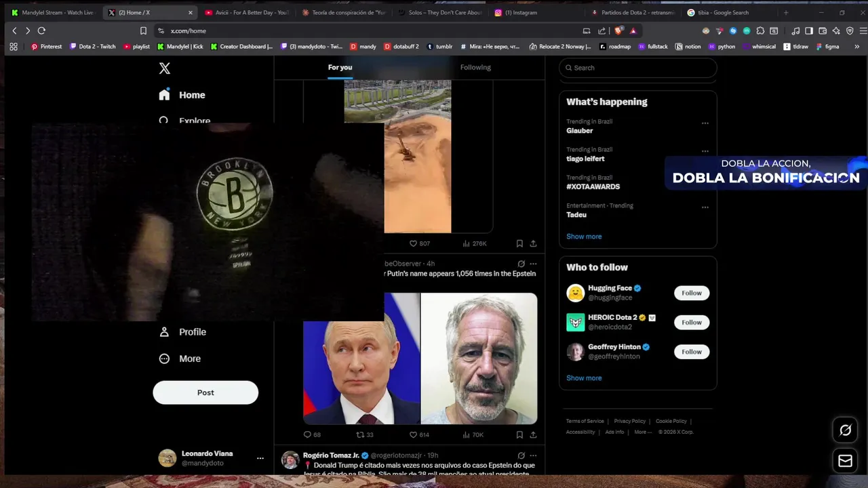Open Hugging Face profile avatar
This screenshot has width=868, height=488.
coord(575,293)
